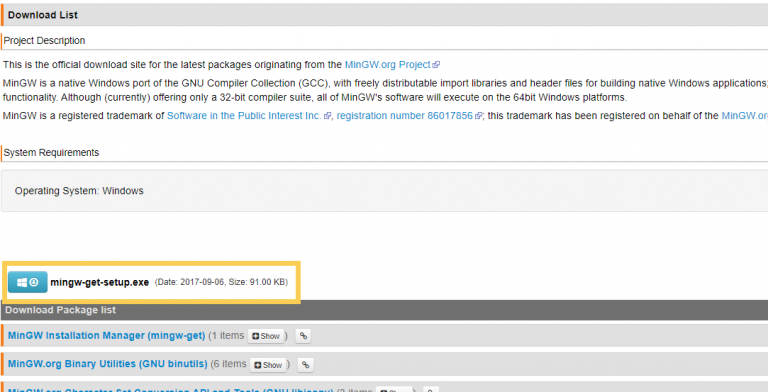Click the blue Windows download button
768x392 pixels.
click(27, 282)
